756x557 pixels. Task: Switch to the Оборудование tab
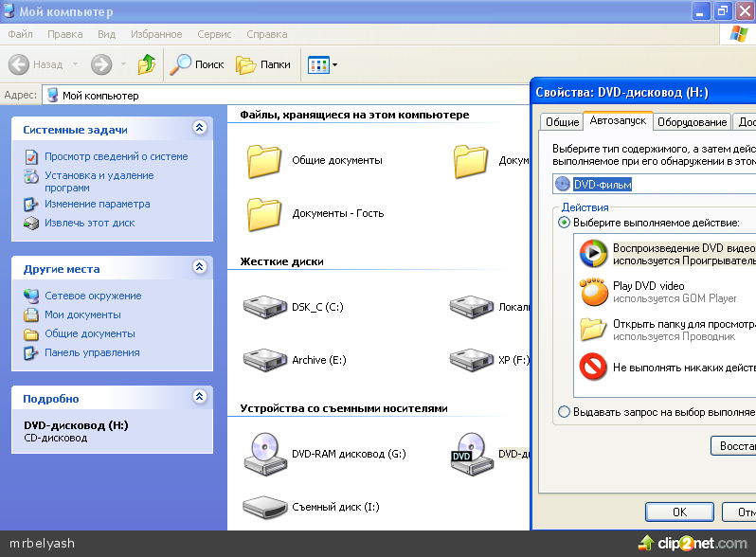tap(692, 122)
